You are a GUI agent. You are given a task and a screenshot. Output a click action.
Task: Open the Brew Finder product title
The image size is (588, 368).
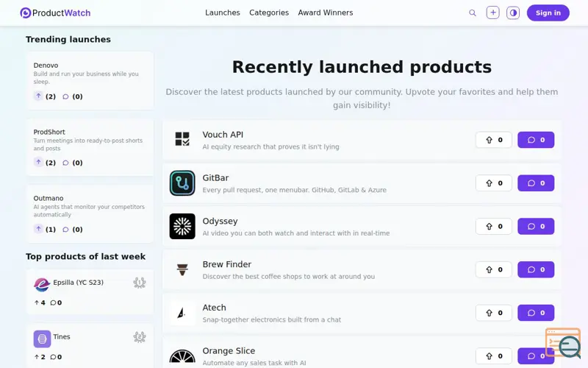pos(227,264)
